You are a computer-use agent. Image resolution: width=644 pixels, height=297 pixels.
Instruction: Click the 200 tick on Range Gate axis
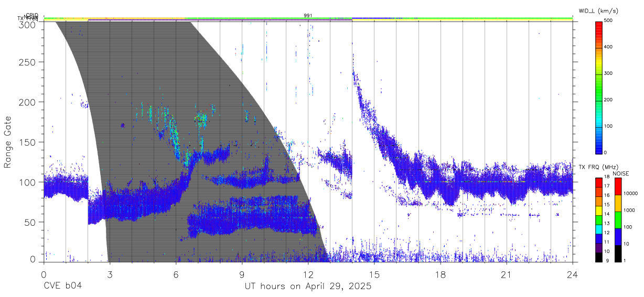click(x=28, y=102)
